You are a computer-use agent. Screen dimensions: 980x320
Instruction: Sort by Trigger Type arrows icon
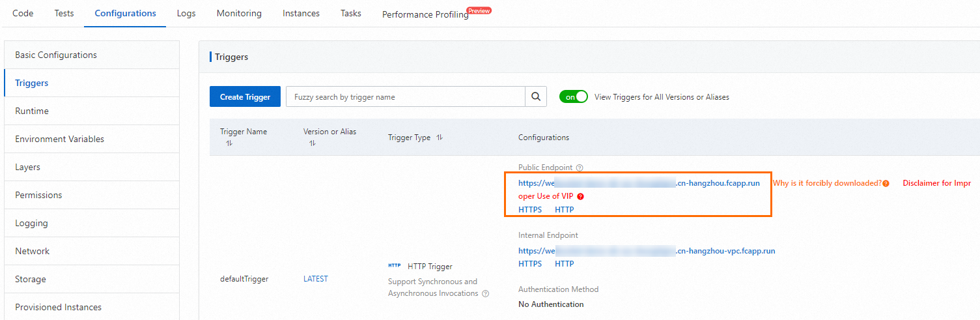click(x=440, y=138)
